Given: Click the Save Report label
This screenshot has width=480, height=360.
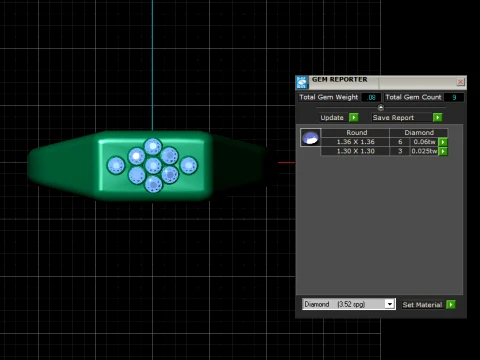Looking at the screenshot, I should coord(393,118).
